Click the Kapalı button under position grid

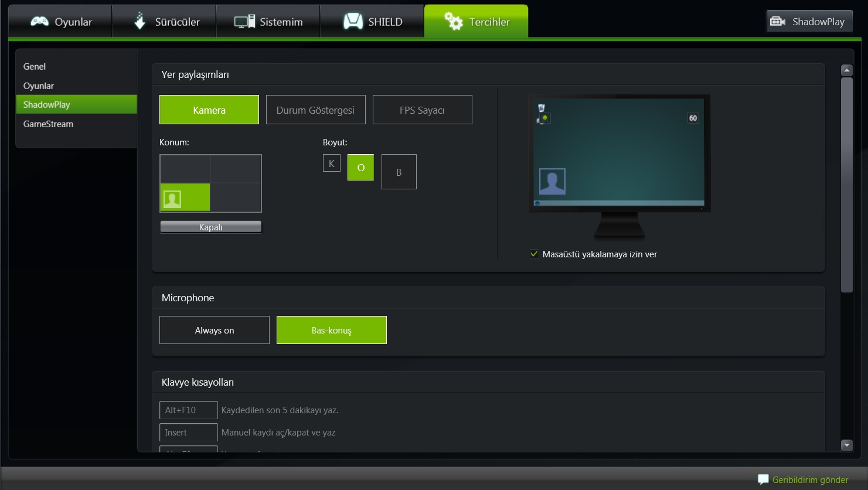point(211,227)
